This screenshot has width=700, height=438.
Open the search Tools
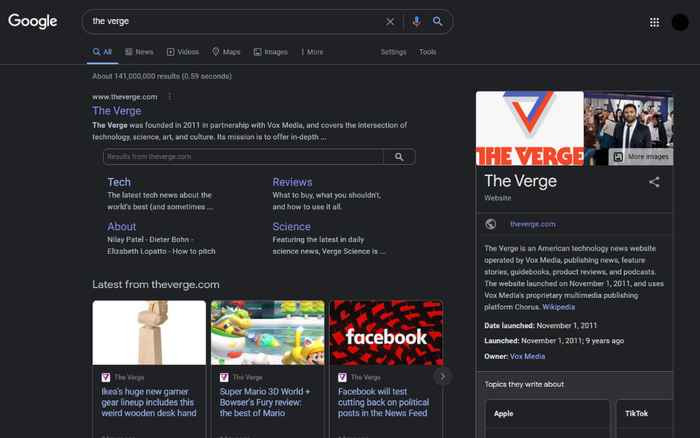pos(427,52)
